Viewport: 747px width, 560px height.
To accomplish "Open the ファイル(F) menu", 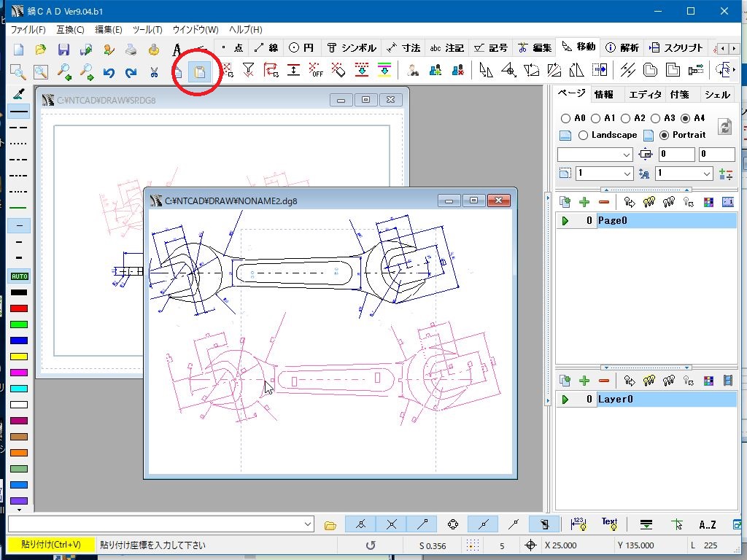I will click(28, 29).
